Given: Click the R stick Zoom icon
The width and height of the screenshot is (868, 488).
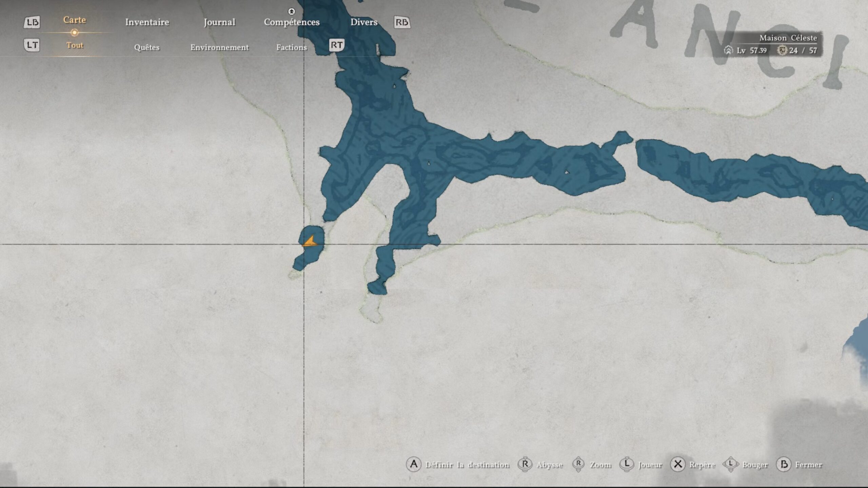Looking at the screenshot, I should [x=578, y=464].
